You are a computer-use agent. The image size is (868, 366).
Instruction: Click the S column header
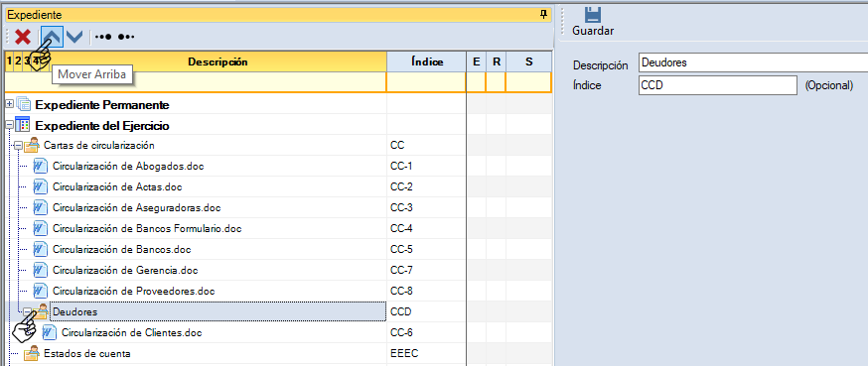[x=528, y=61]
